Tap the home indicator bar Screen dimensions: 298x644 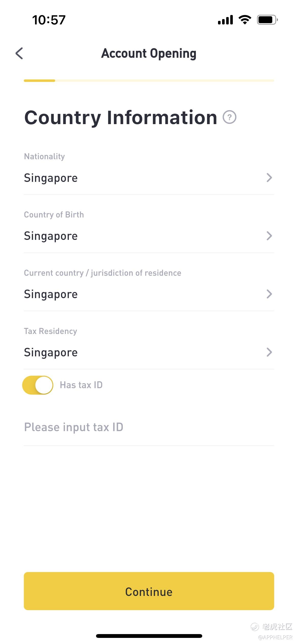click(x=149, y=636)
